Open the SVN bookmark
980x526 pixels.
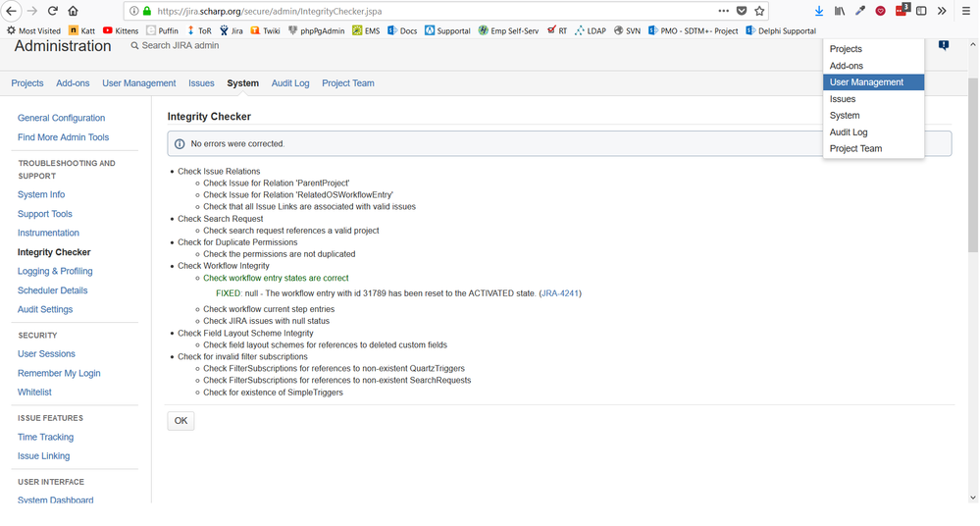click(627, 30)
